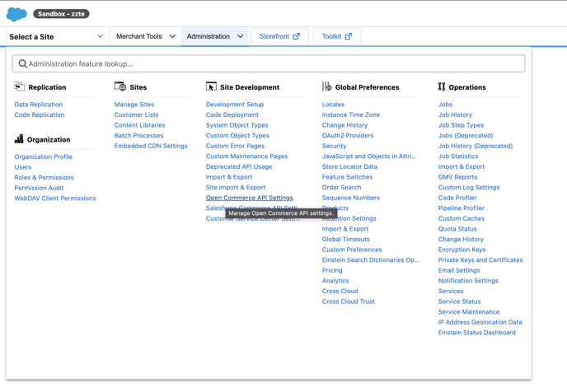Open Feature Switches
This screenshot has width=567, height=392.
coord(347,177)
